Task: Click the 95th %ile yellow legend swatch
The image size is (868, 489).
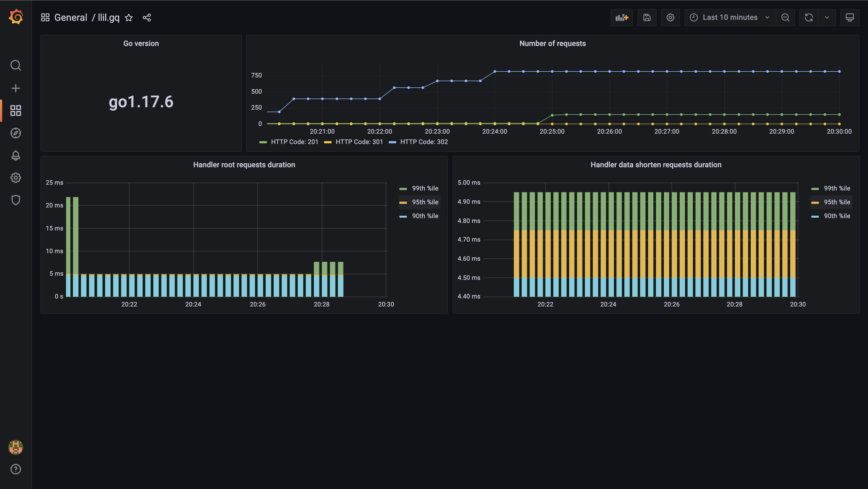Action: (403, 202)
